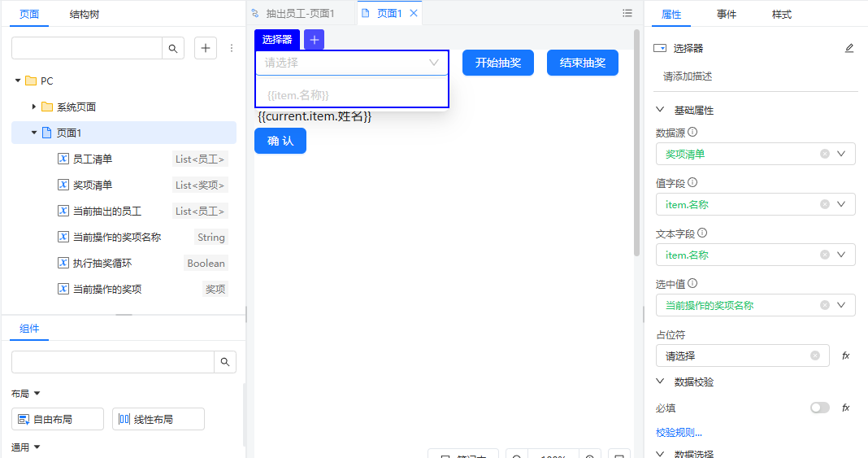Select the 属性 tab

(671, 15)
